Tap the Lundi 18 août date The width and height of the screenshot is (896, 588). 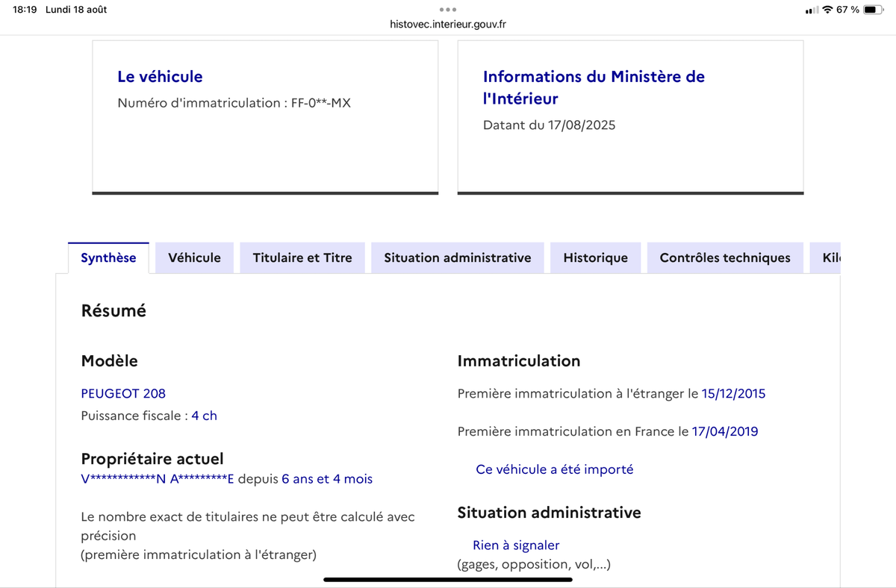click(76, 10)
